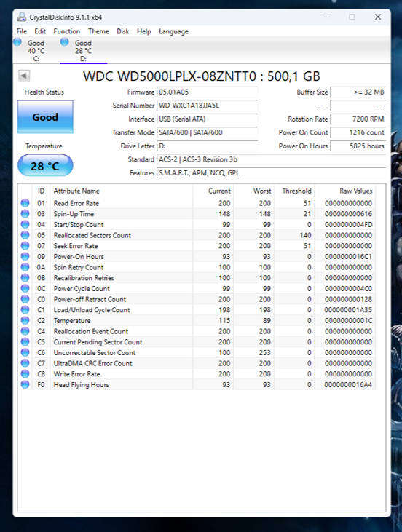Click the Interface field USB (Serial ATA)
Image resolution: width=402 pixels, height=532 pixels.
207,119
